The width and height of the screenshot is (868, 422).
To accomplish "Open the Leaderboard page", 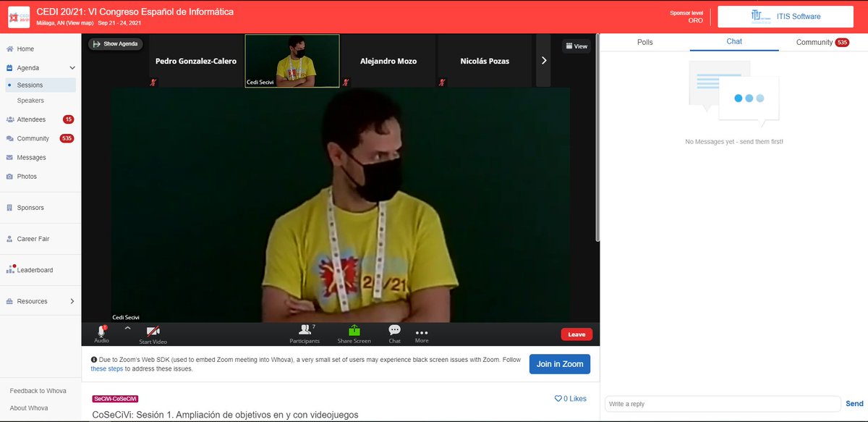I will click(x=35, y=270).
